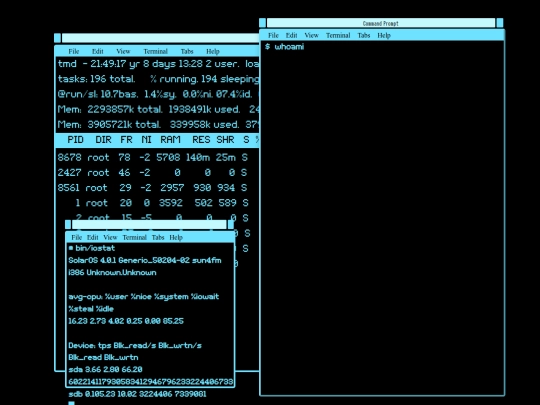This screenshot has width=540, height=405.
Task: Open File menu in the iostat window
Action: (76, 237)
